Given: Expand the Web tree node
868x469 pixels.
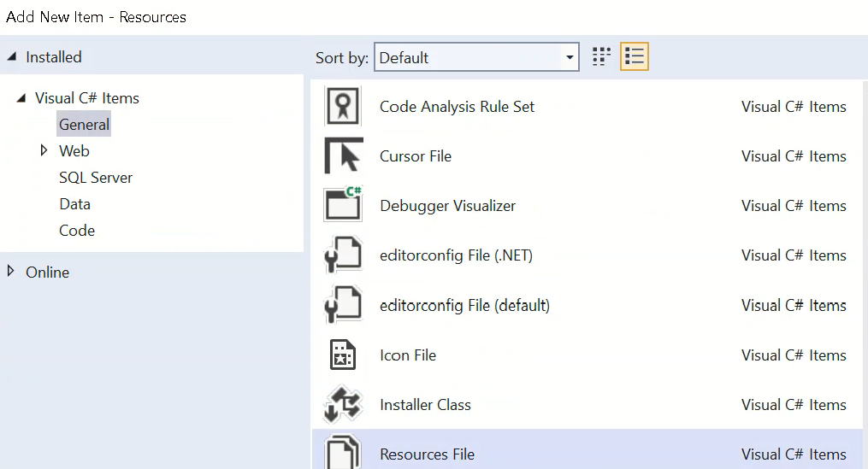Looking at the screenshot, I should [x=44, y=149].
